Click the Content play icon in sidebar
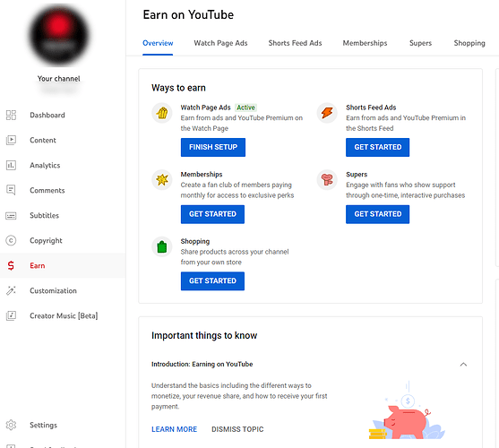499x448 pixels. pos(11,140)
